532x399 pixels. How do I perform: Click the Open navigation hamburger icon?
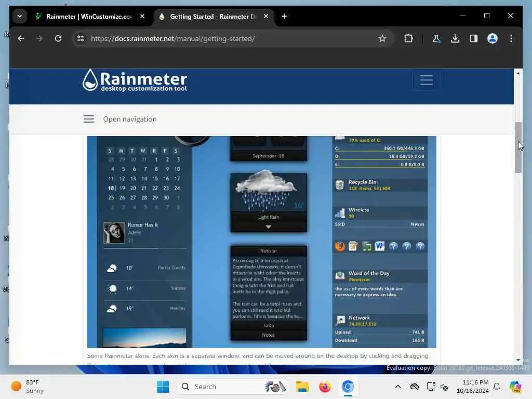coord(89,119)
